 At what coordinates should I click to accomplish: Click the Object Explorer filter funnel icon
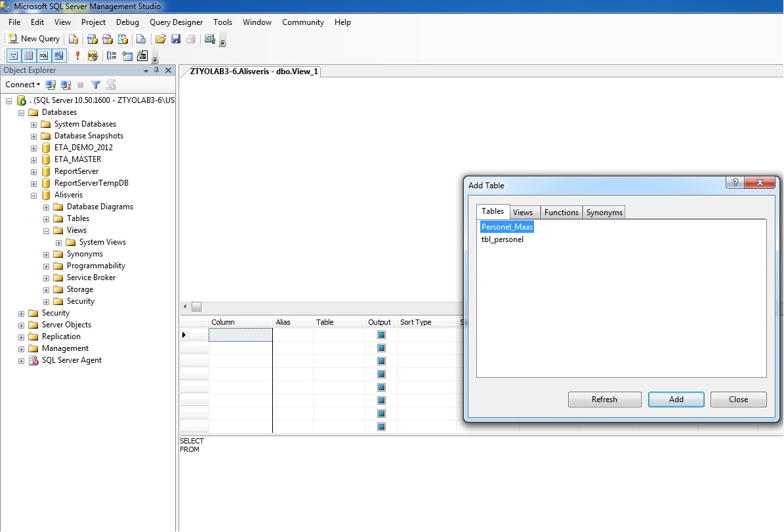click(x=96, y=85)
